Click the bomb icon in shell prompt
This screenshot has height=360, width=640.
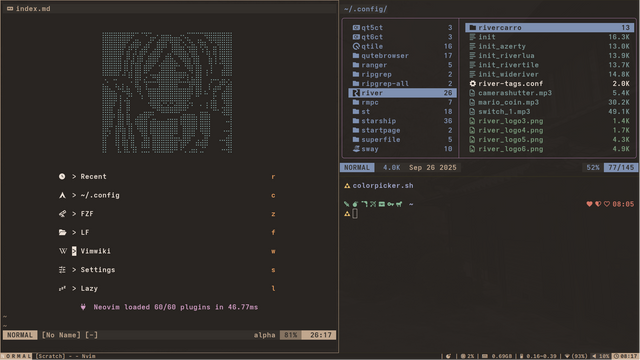click(x=355, y=204)
